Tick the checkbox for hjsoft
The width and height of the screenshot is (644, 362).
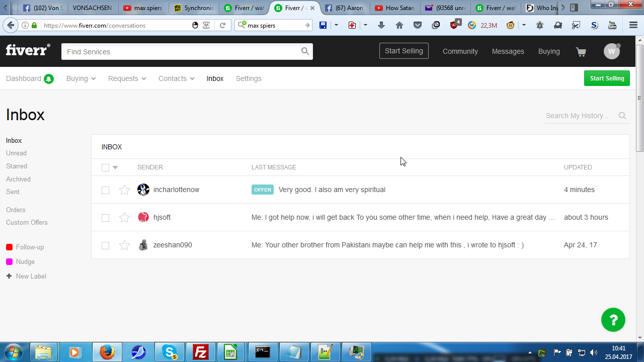click(x=105, y=218)
